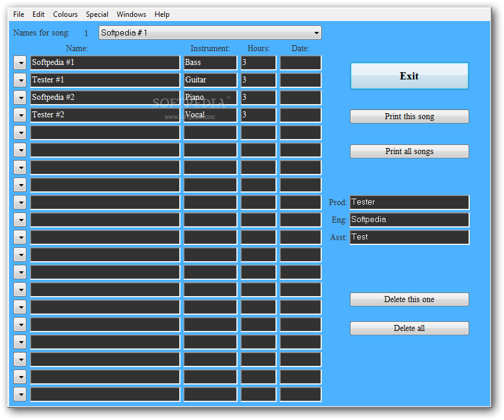Click the Delete all button

409,329
